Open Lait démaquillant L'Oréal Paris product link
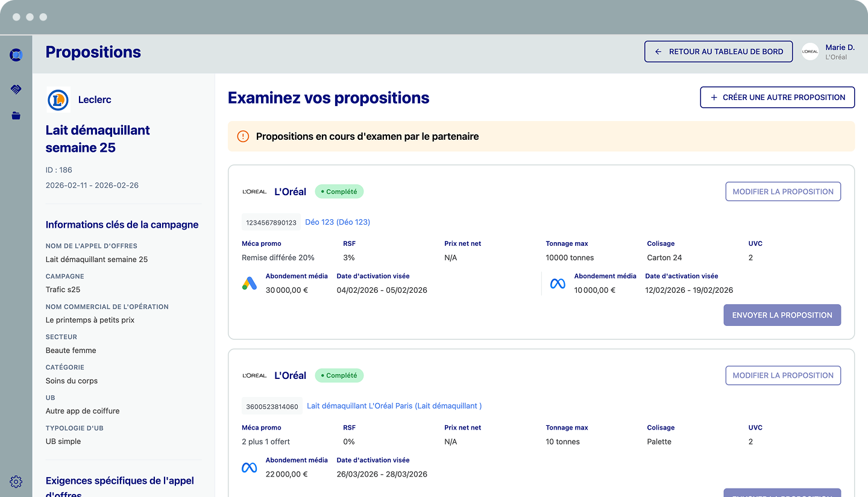Viewport: 868px width, 497px height. (394, 406)
